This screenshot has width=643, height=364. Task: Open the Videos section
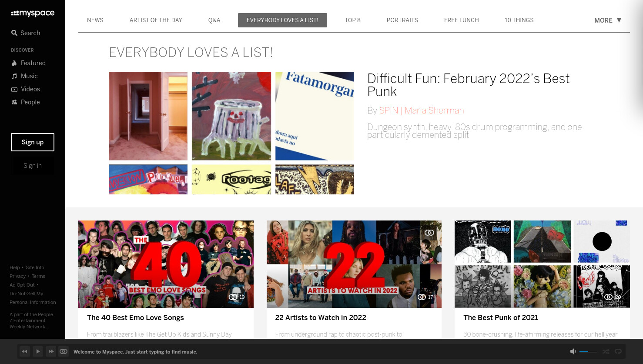(x=25, y=89)
